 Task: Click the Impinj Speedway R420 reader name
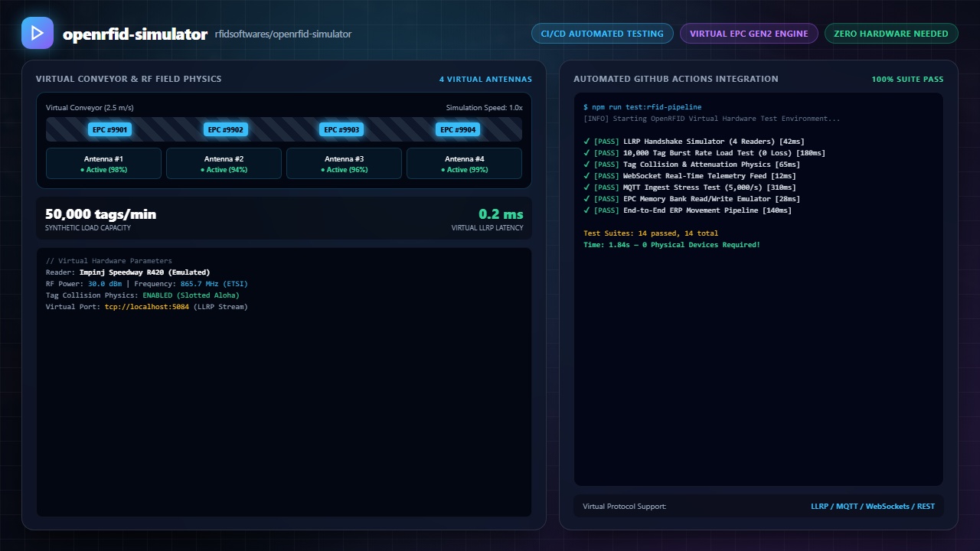[x=145, y=272]
